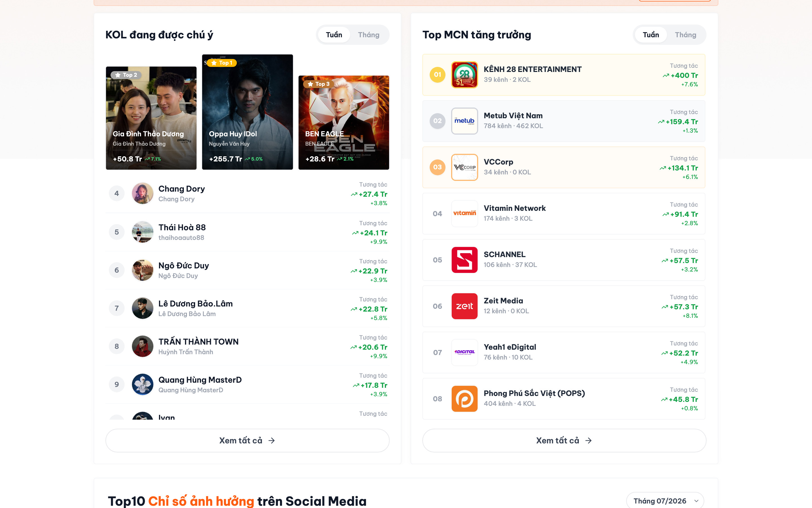Click the Lê Dương Bảo.Lâm name
The image size is (812, 508).
tap(195, 304)
